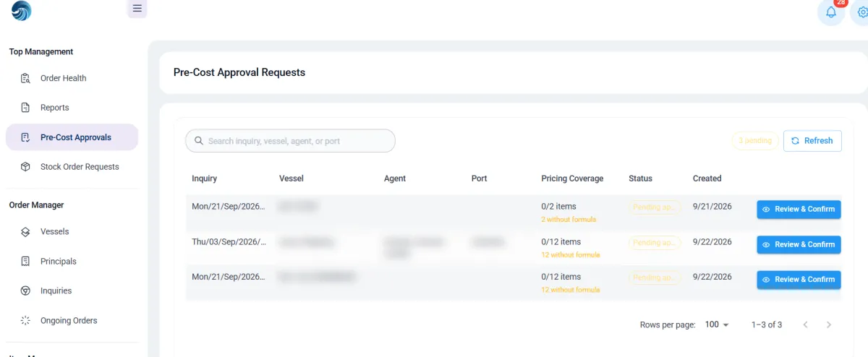The width and height of the screenshot is (868, 357).
Task: Click the Inquiries sidebar icon
Action: [25, 291]
